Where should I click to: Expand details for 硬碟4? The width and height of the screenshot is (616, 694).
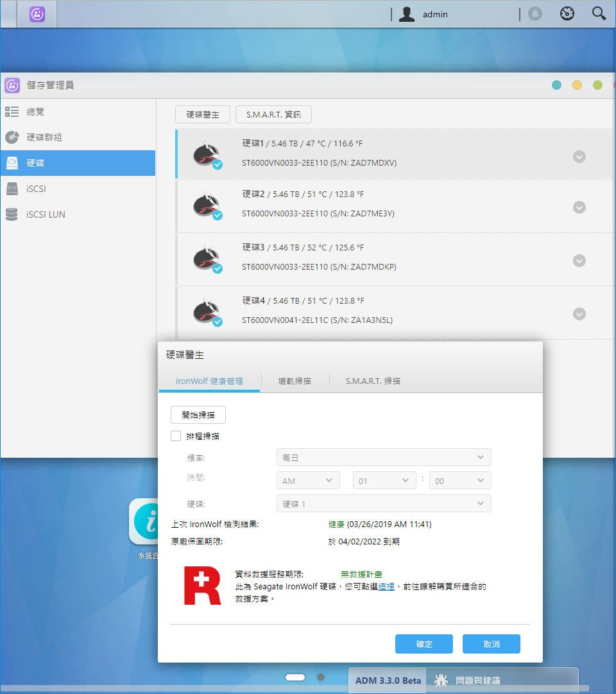pos(579,314)
